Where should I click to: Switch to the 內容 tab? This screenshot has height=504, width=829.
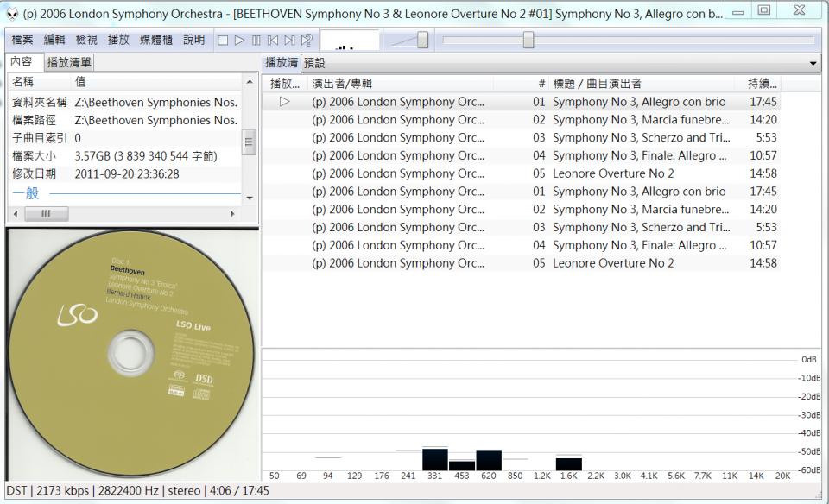21,62
